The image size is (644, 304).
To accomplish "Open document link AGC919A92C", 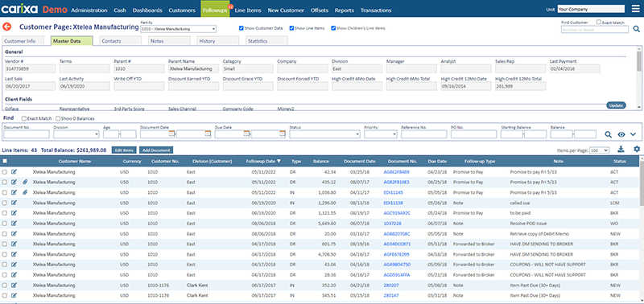I will coord(397,213).
